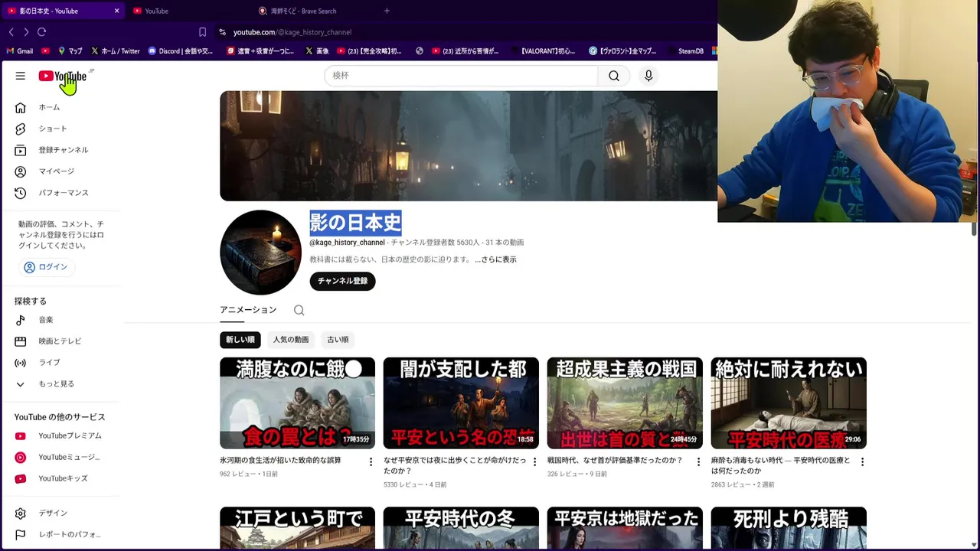Open options menu for 氷河期の食生活 video
This screenshot has height=551, width=980.
pos(371,462)
